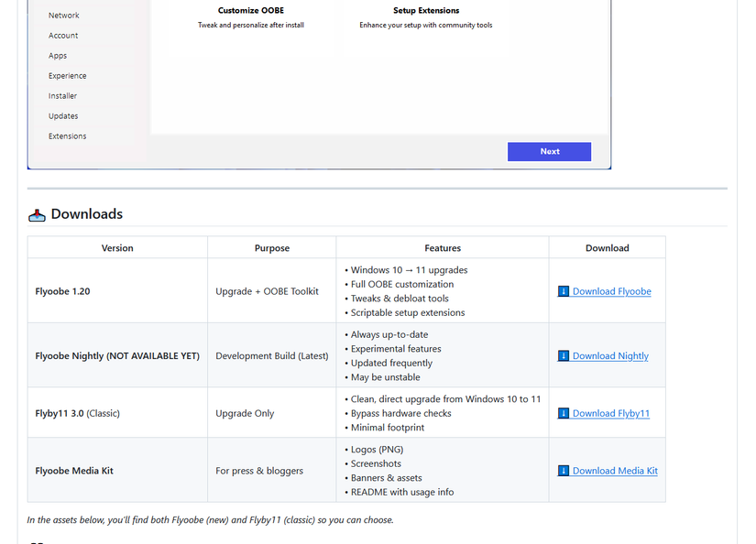Image resolution: width=756 pixels, height=544 pixels.
Task: Click the Screenshots bullet
Action: click(x=373, y=464)
